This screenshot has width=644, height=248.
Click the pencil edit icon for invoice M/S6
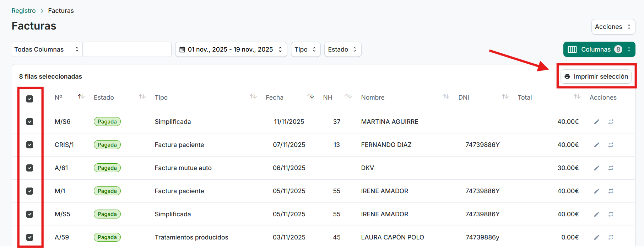point(596,122)
